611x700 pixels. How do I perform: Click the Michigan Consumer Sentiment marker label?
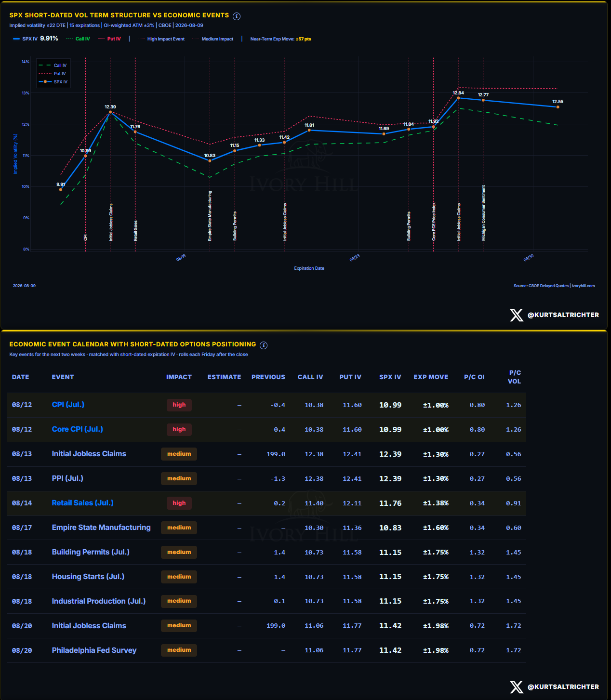click(483, 213)
